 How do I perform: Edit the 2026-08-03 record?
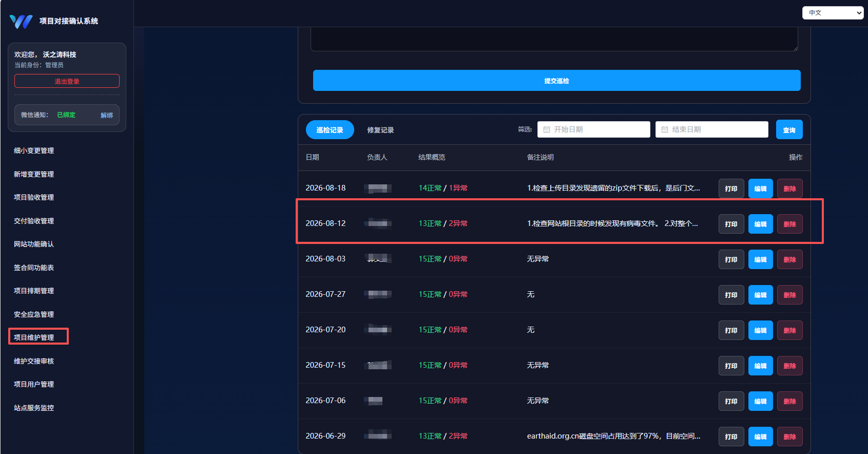(760, 259)
